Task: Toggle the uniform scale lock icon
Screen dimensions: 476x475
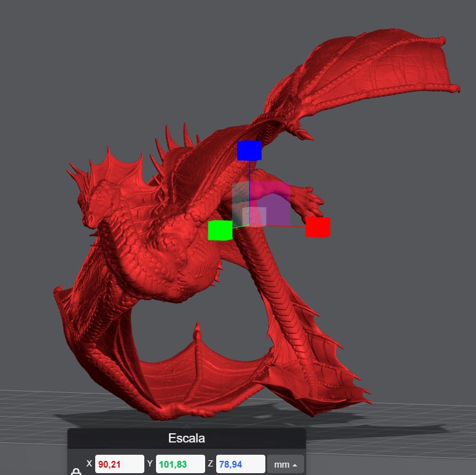Action: [x=76, y=471]
